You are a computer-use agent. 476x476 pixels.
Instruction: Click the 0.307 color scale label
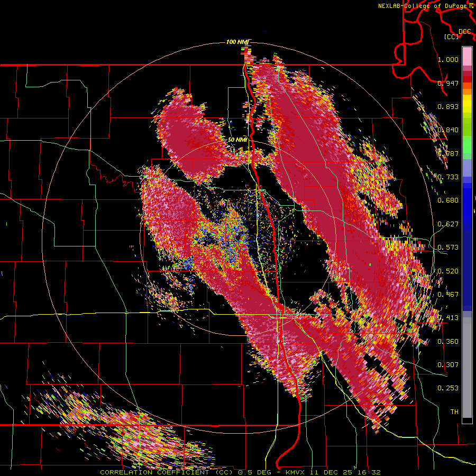click(448, 365)
